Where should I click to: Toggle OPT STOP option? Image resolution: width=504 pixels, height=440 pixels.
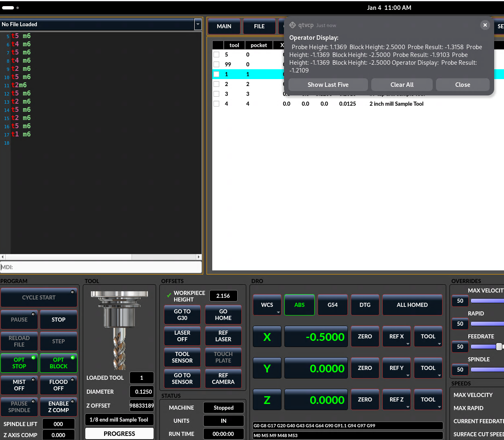19,363
